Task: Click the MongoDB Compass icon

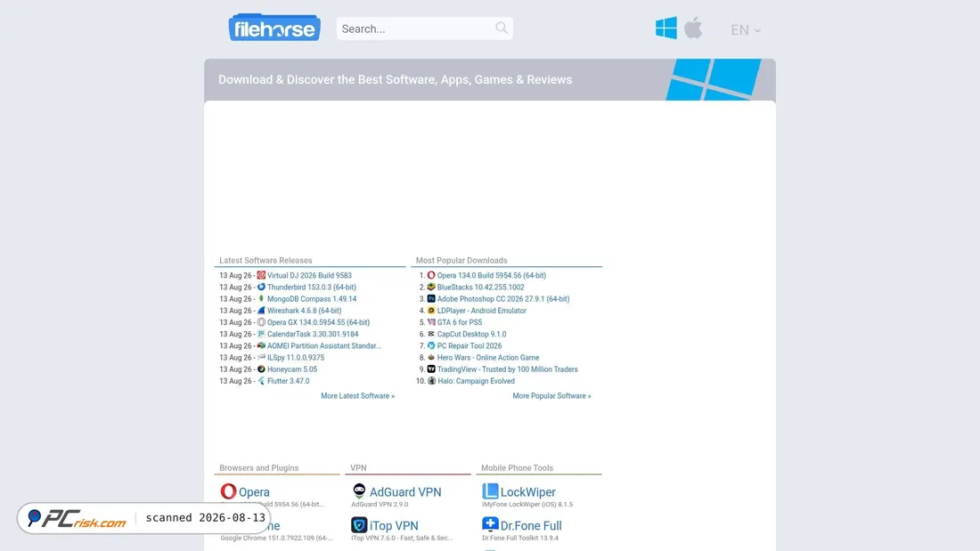Action: [261, 298]
